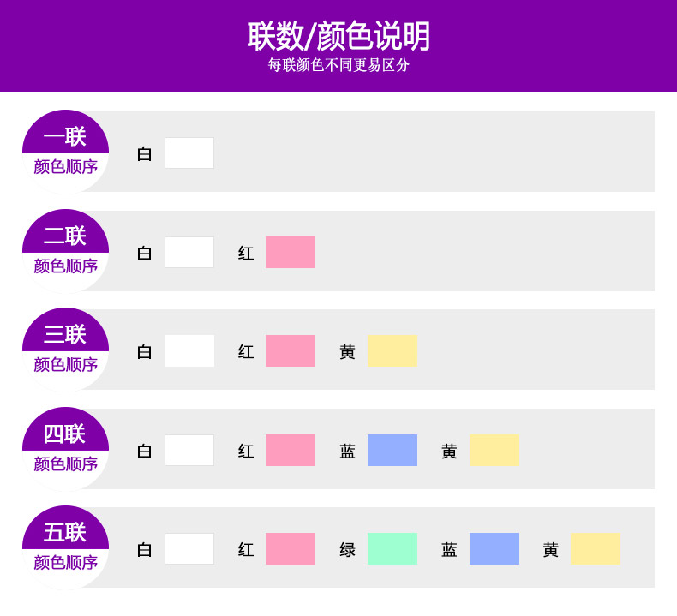Click the pink swatch in the 五联 row
677x616 pixels.
[291, 549]
